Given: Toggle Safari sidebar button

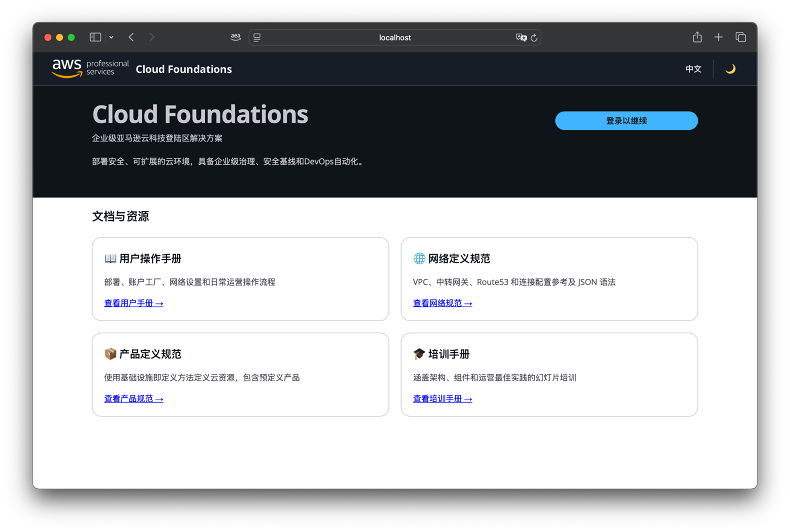Looking at the screenshot, I should pyautogui.click(x=95, y=37).
